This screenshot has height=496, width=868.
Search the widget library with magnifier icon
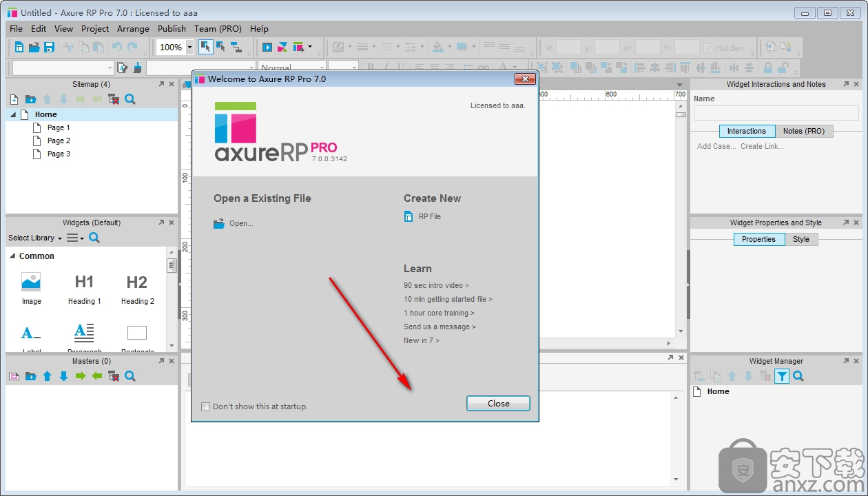94,238
